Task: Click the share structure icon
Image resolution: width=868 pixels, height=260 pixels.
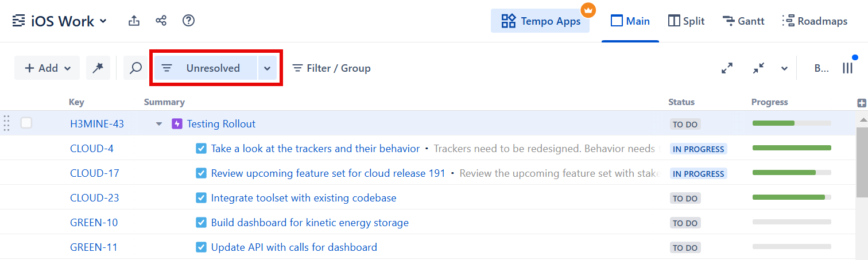Action: tap(161, 21)
